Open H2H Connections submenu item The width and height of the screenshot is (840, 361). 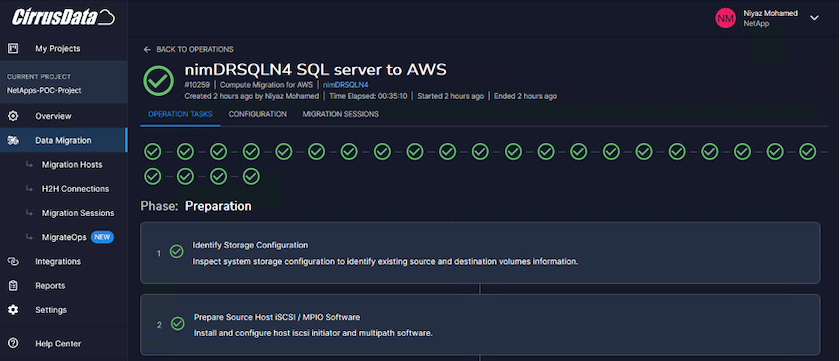[75, 189]
